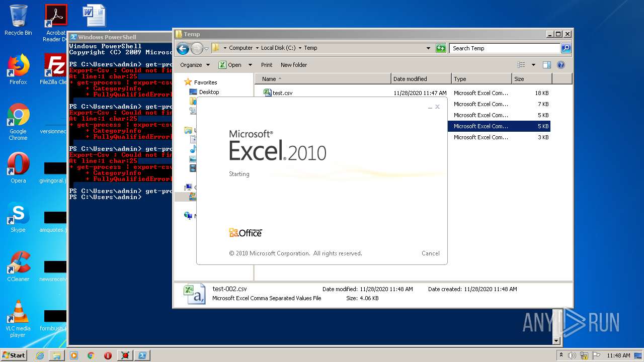The width and height of the screenshot is (644, 362).
Task: Expand address bar history dropdown arrow
Action: 428,48
